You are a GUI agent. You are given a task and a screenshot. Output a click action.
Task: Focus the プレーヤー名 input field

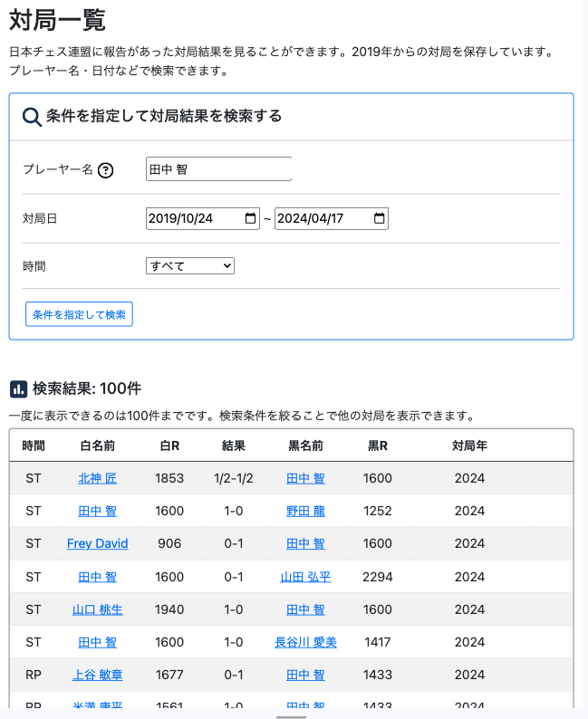click(218, 168)
